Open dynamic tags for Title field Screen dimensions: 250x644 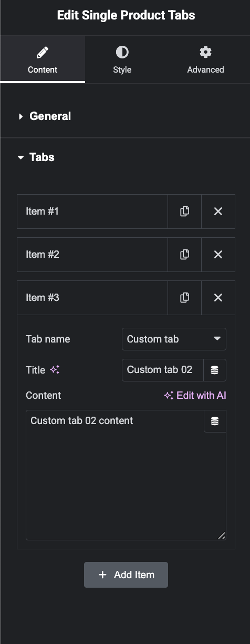(x=214, y=370)
